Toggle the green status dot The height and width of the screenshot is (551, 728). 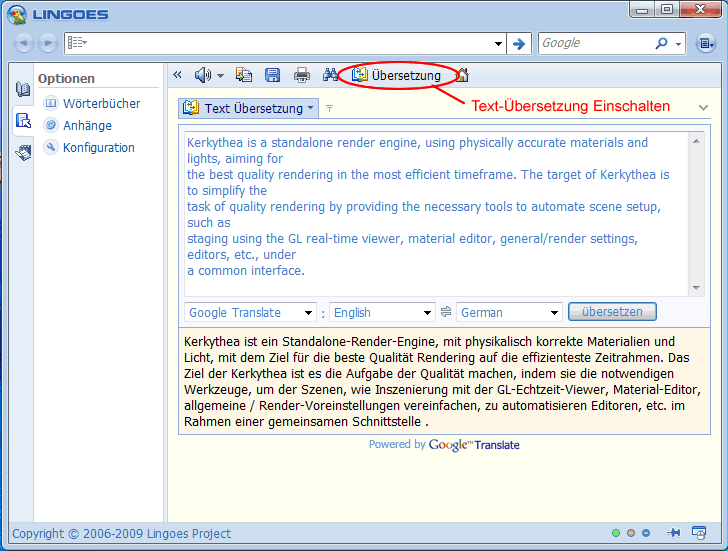pyautogui.click(x=616, y=533)
